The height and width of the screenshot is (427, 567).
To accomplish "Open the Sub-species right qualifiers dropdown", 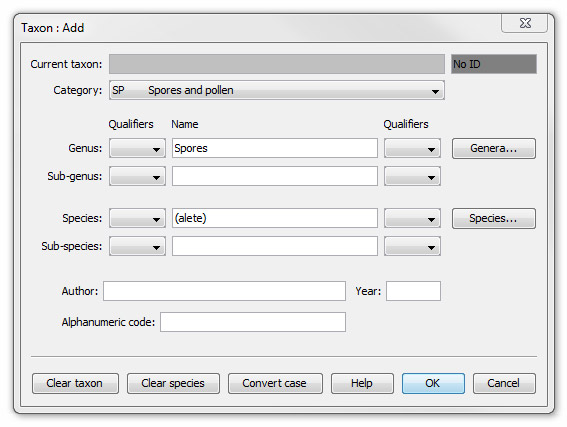I will pos(412,246).
